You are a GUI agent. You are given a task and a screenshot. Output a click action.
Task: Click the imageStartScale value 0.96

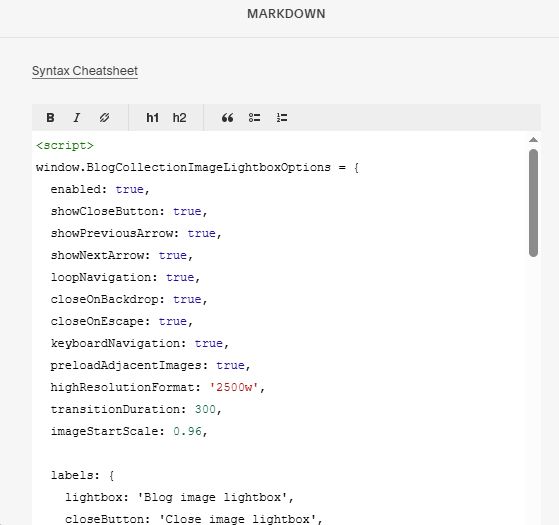click(188, 431)
